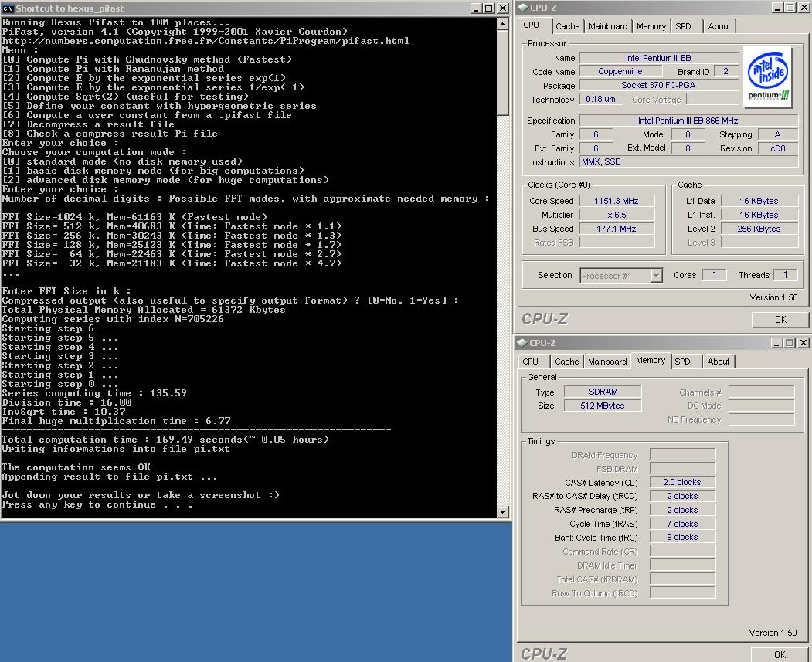This screenshot has height=662, width=812.
Task: Click the Coppermine code name value
Action: tap(620, 71)
